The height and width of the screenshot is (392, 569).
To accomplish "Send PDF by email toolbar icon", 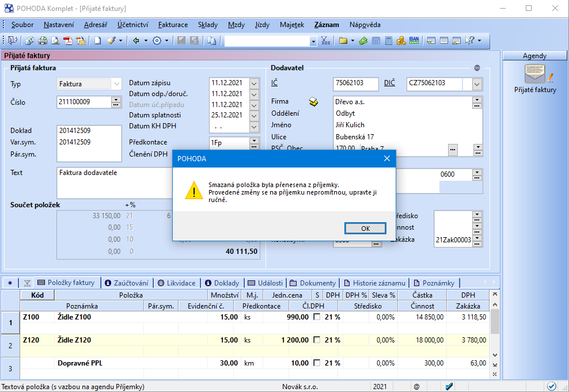I will tap(81, 41).
